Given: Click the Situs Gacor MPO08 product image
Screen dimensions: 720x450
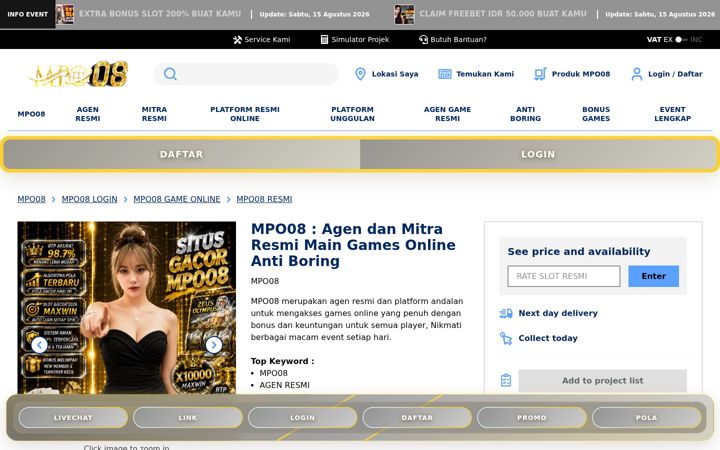Looking at the screenshot, I should click(127, 308).
